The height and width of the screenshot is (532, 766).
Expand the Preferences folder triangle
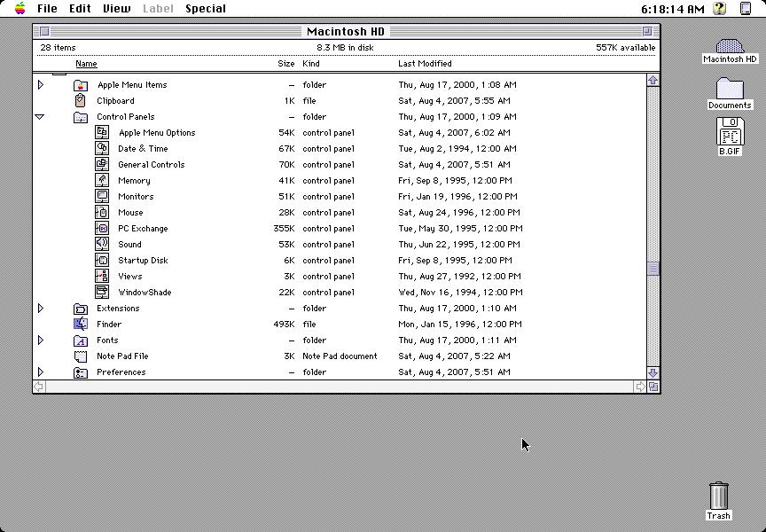pyautogui.click(x=41, y=372)
